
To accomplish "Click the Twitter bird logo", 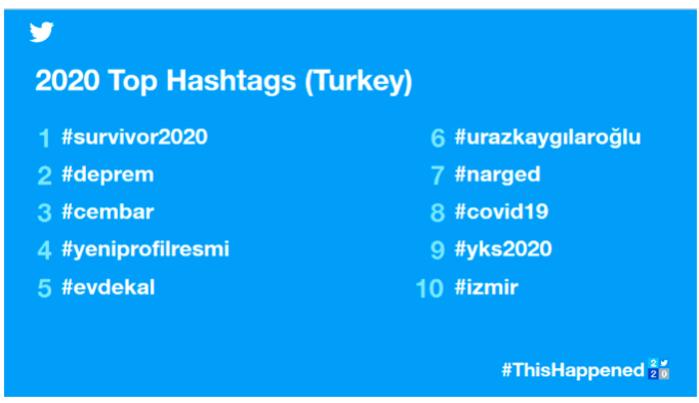I will (x=41, y=32).
